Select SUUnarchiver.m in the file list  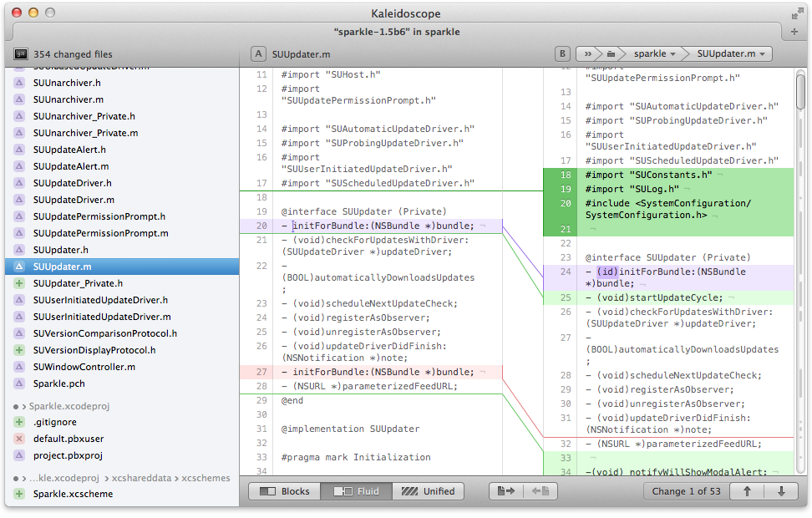tap(122, 99)
